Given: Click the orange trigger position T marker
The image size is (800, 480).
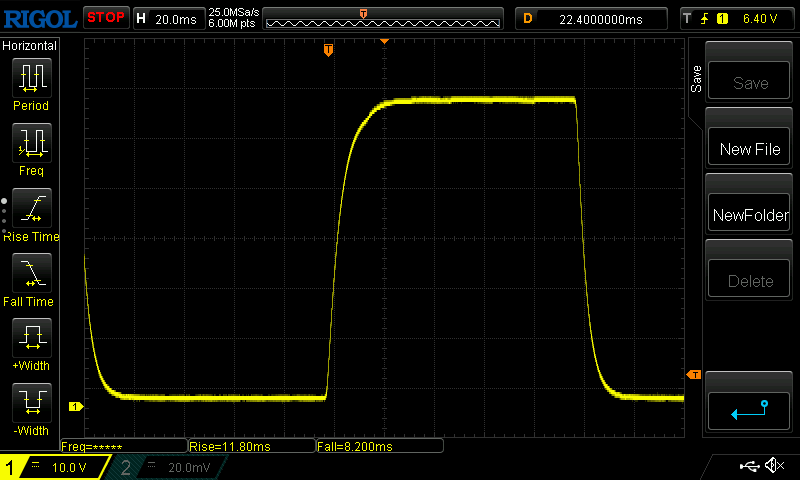Looking at the screenshot, I should tap(328, 49).
